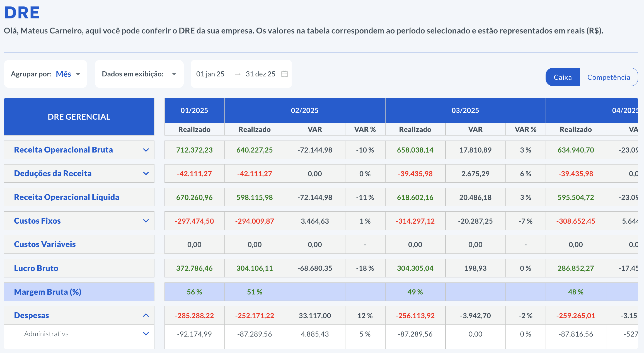Click the Margem Bruta (%) row label
The height and width of the screenshot is (353, 644).
pos(48,292)
